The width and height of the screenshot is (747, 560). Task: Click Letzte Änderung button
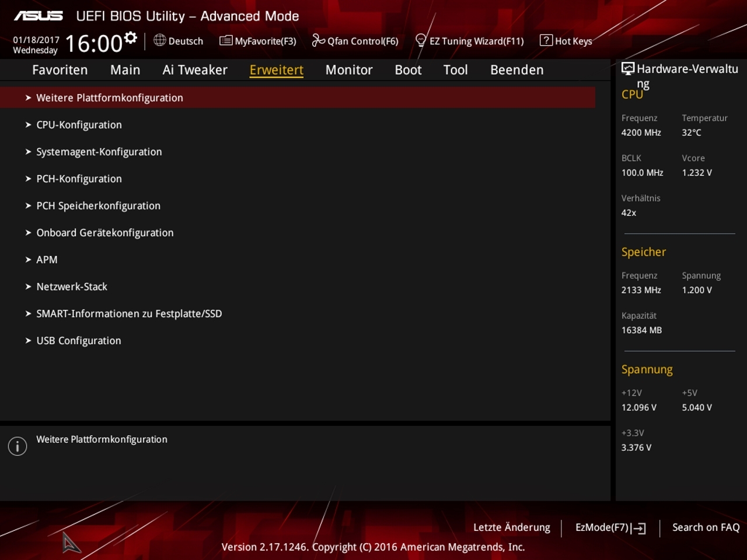[x=512, y=527]
